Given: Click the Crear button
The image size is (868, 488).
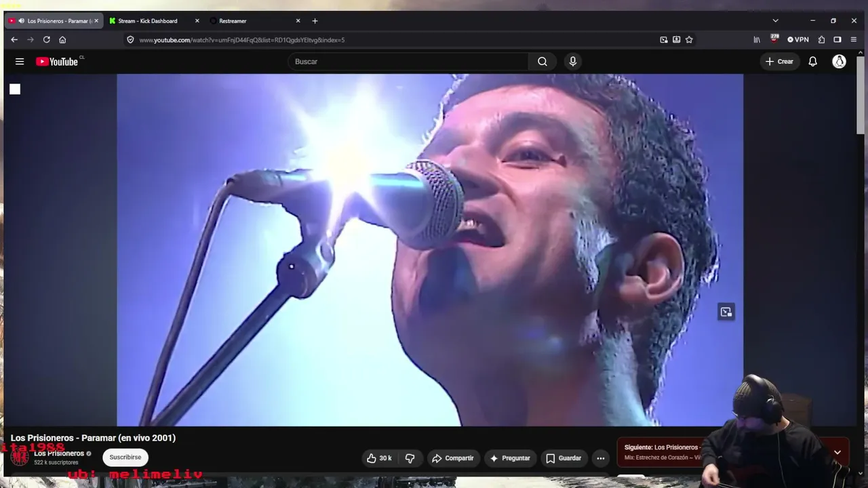Looking at the screenshot, I should [779, 62].
